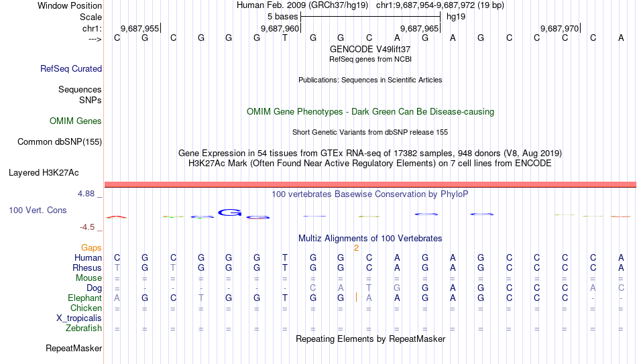Select the Common dbSNP(155) track label
Viewport: 637px width, 364px height.
[x=59, y=142]
